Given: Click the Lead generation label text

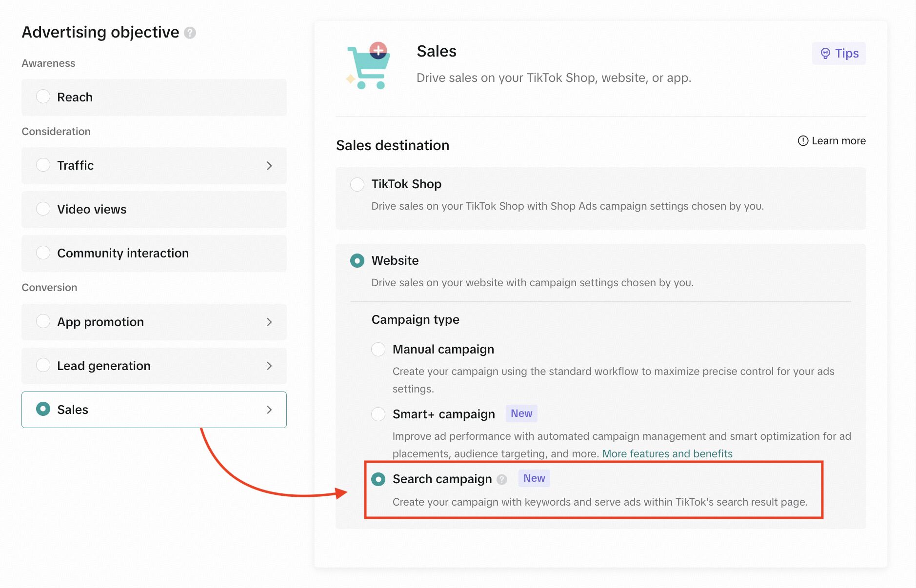Looking at the screenshot, I should click(x=104, y=366).
